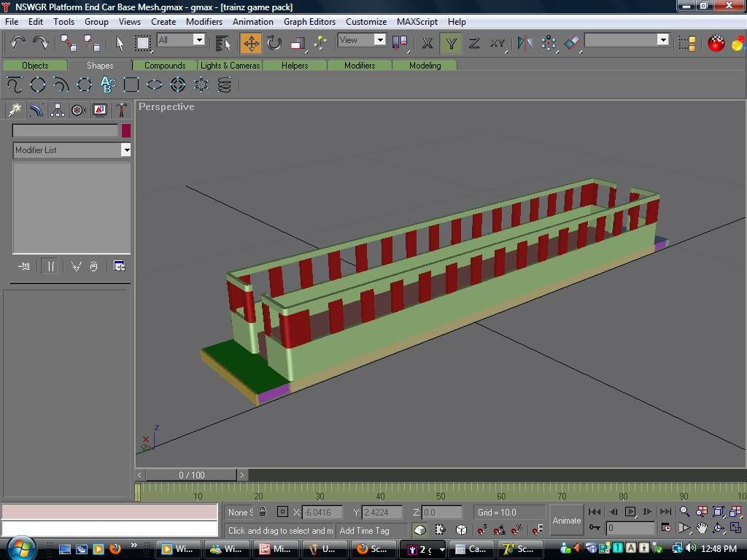
Task: Click the Redo arrow in main toolbar
Action: click(x=41, y=43)
